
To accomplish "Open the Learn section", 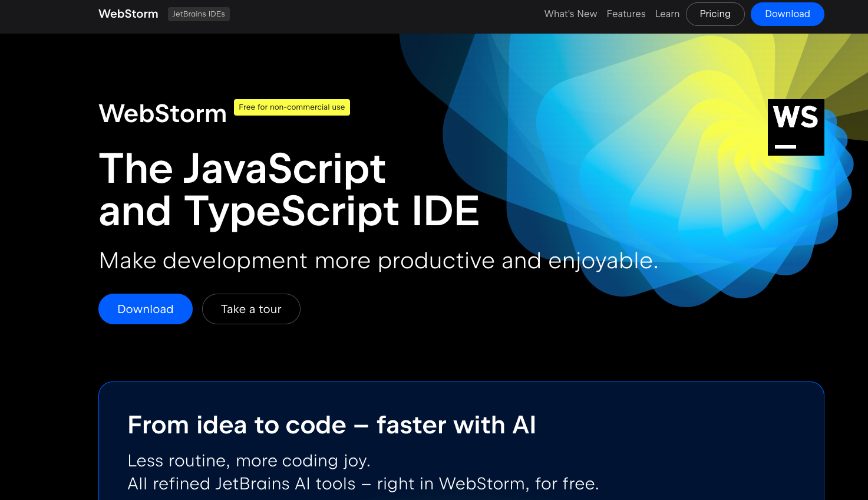I will (x=667, y=14).
